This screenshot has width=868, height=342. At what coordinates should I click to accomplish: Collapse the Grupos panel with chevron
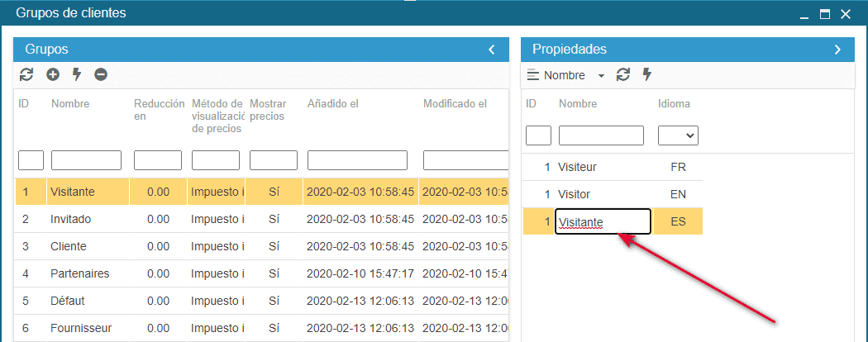[492, 50]
